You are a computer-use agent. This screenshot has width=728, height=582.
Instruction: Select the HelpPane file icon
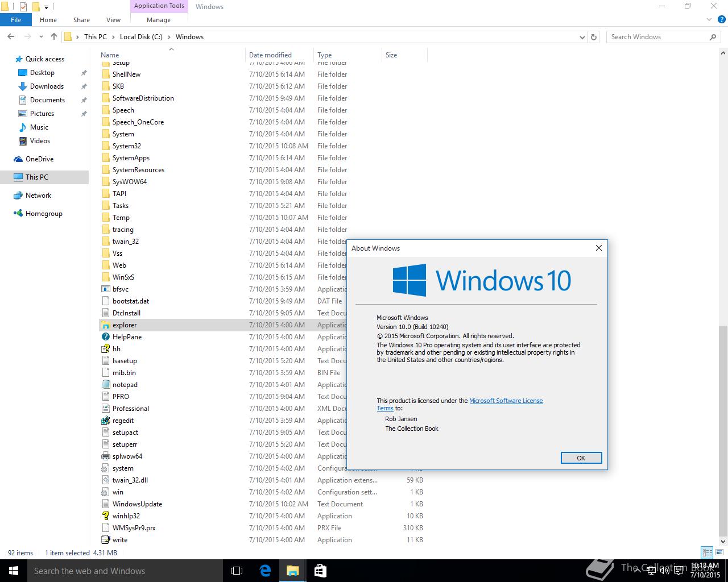[105, 337]
